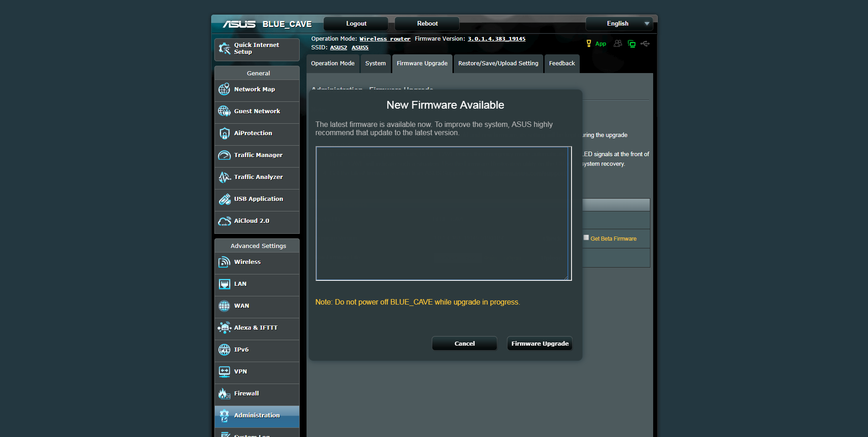Open AiCloud 2.0 menu item
868x437 pixels.
pos(257,221)
